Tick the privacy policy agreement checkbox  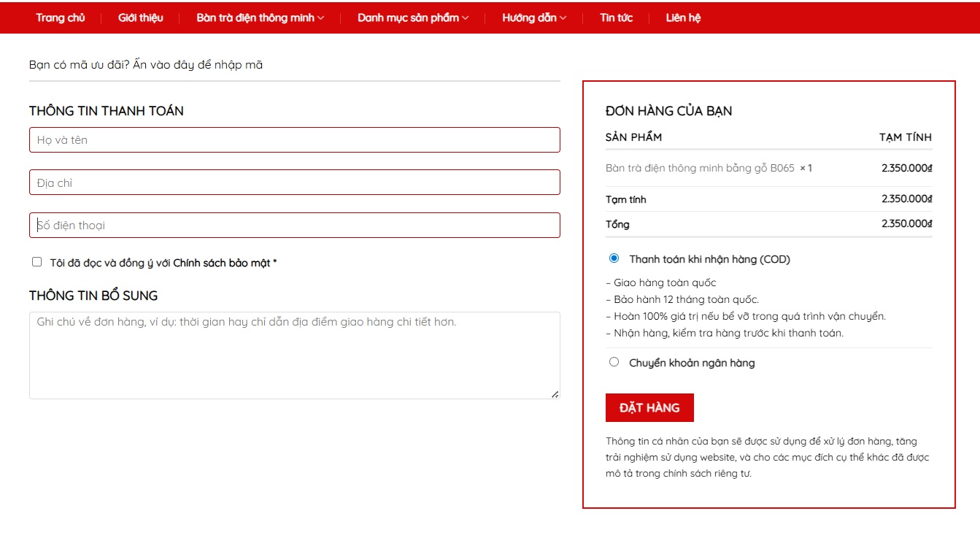pos(37,262)
